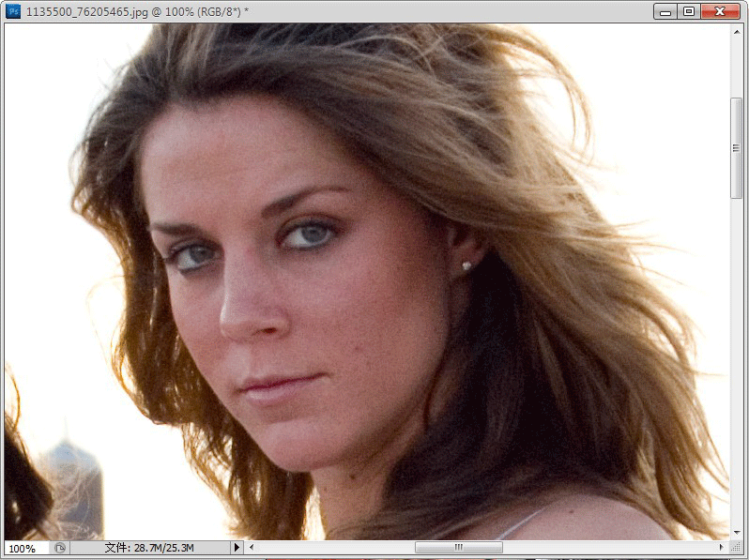
Task: Click the status bar preview icon beside zoom field
Action: tap(60, 548)
